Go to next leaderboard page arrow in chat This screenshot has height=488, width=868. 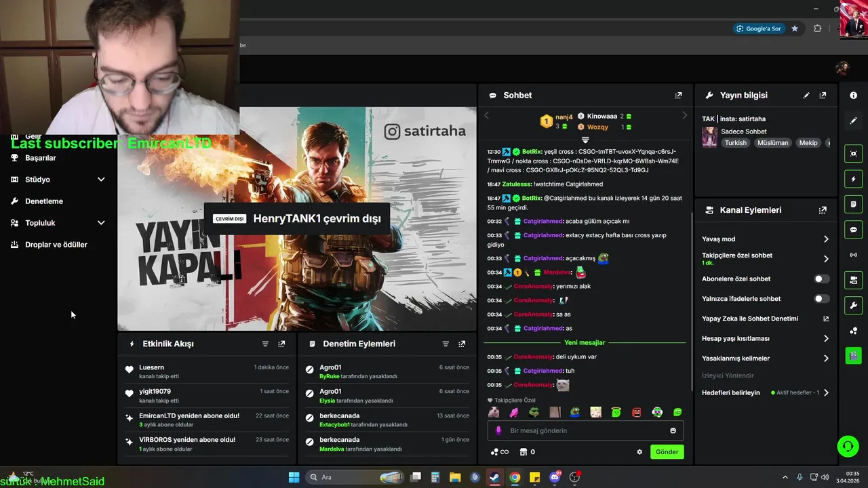click(684, 116)
